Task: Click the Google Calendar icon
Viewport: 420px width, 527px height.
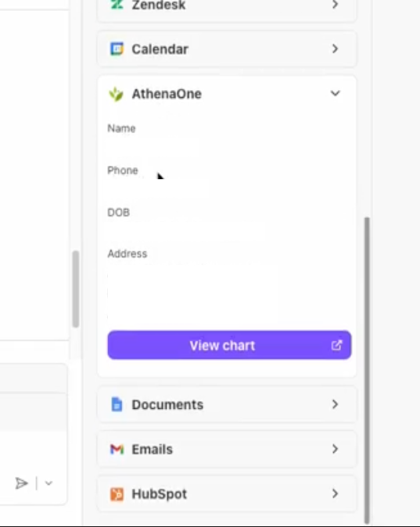Action: click(x=117, y=48)
